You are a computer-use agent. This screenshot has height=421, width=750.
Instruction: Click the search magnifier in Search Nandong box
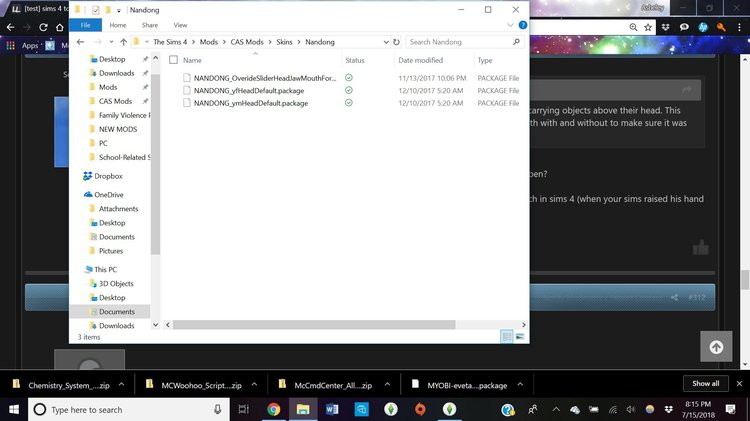click(516, 42)
